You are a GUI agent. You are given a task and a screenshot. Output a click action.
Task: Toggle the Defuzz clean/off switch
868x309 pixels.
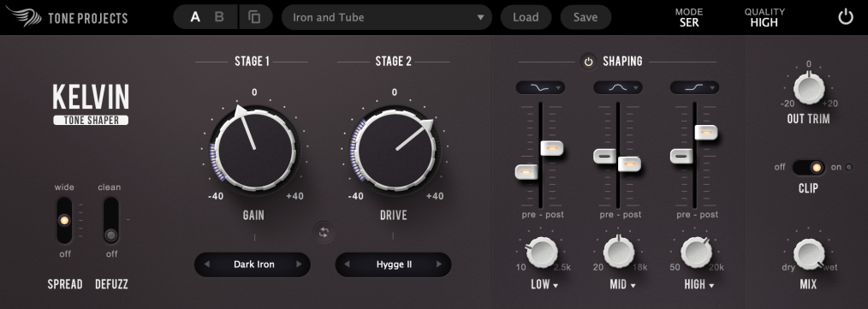pyautogui.click(x=111, y=220)
